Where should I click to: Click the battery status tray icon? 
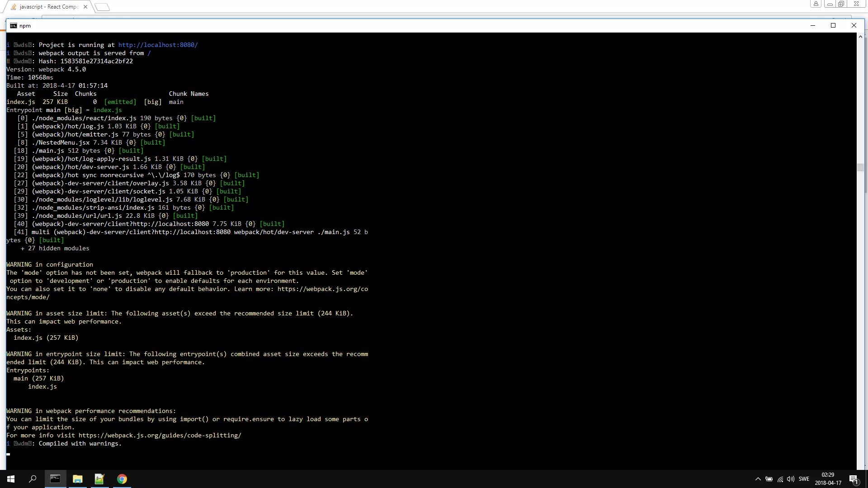[769, 479]
